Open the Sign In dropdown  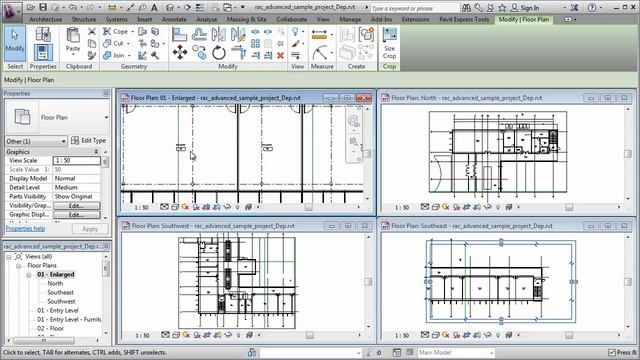point(565,8)
